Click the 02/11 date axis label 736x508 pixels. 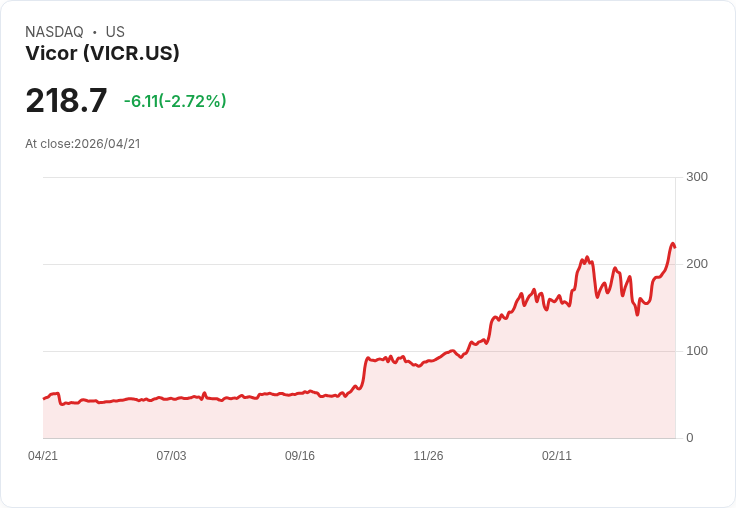[x=557, y=455]
